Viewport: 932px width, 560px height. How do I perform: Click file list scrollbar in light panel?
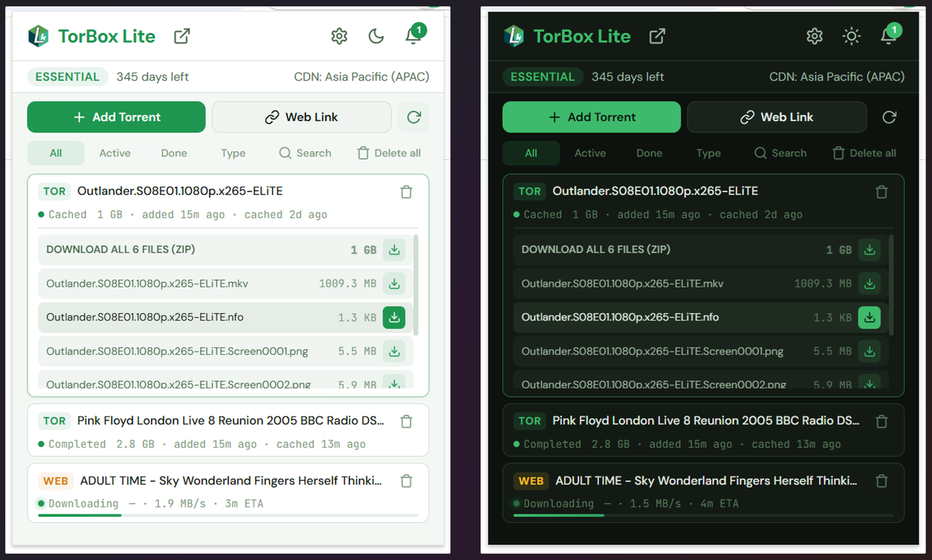point(416,285)
